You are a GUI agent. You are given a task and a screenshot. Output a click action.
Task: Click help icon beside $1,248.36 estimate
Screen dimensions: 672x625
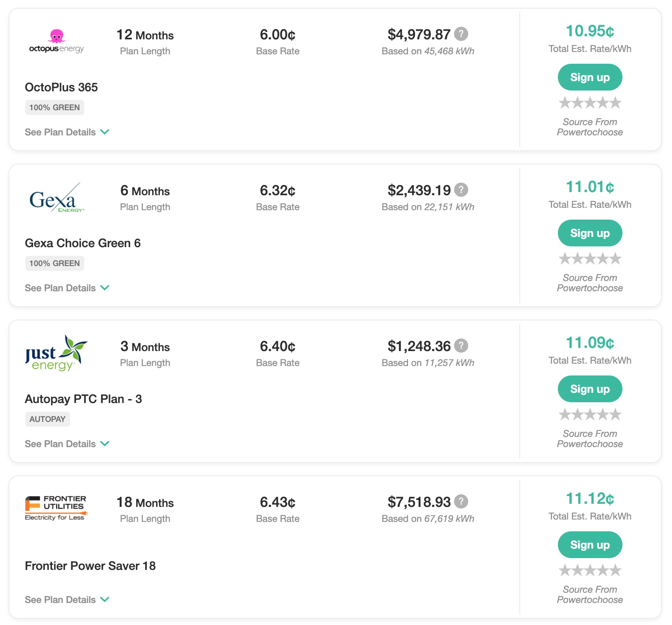pos(461,346)
